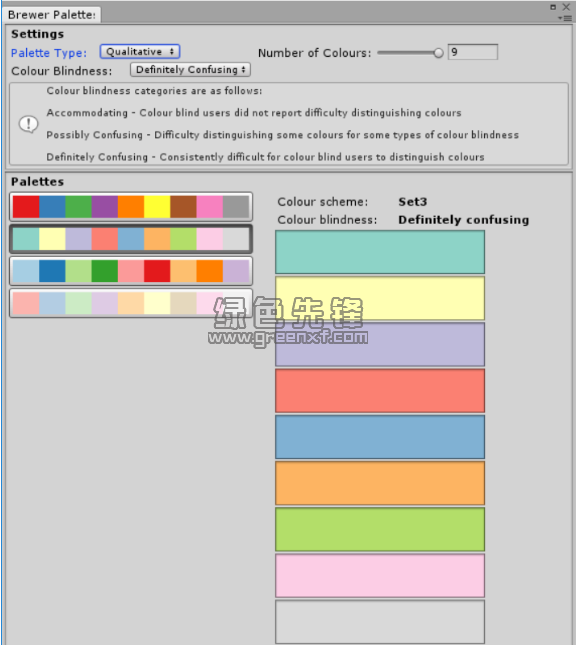This screenshot has width=576, height=645.
Task: Click the Number of Colours input field
Action: (x=473, y=52)
